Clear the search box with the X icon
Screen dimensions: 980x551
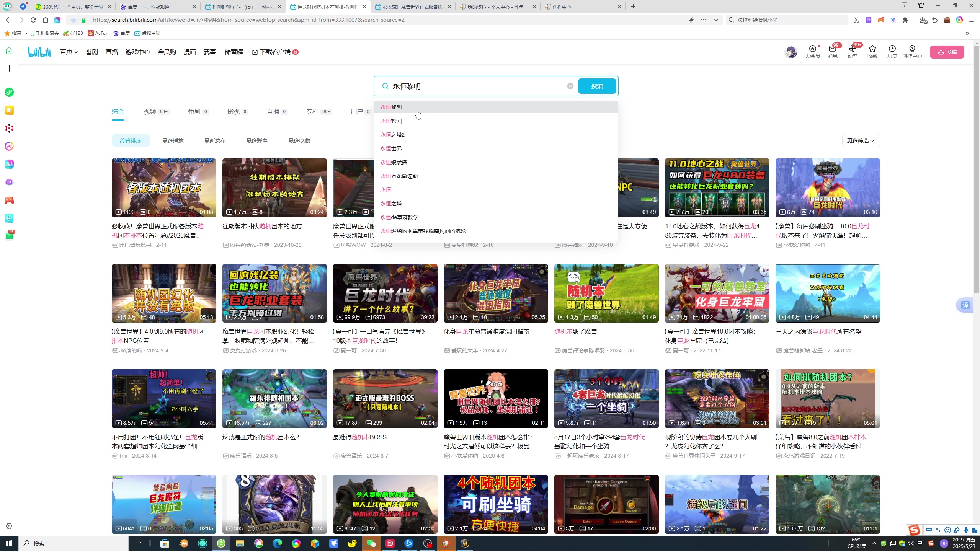(x=570, y=86)
